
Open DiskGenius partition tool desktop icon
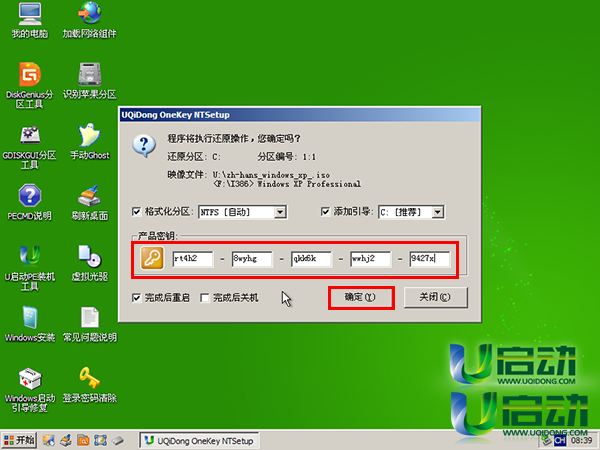(x=30, y=75)
